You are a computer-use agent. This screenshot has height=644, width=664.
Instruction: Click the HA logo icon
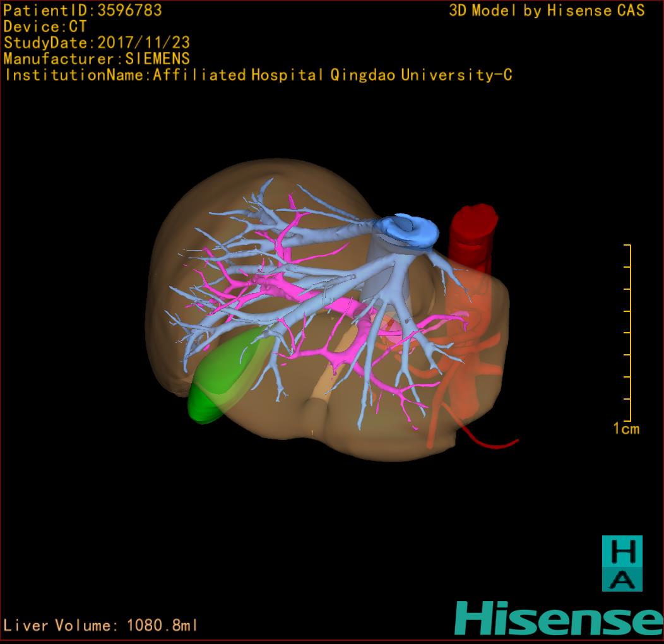coord(622,563)
